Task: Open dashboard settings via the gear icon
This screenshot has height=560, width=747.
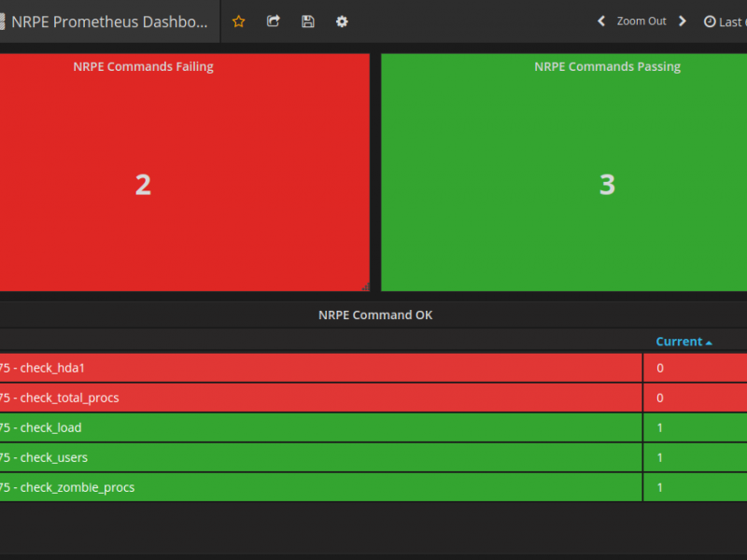Action: tap(342, 21)
